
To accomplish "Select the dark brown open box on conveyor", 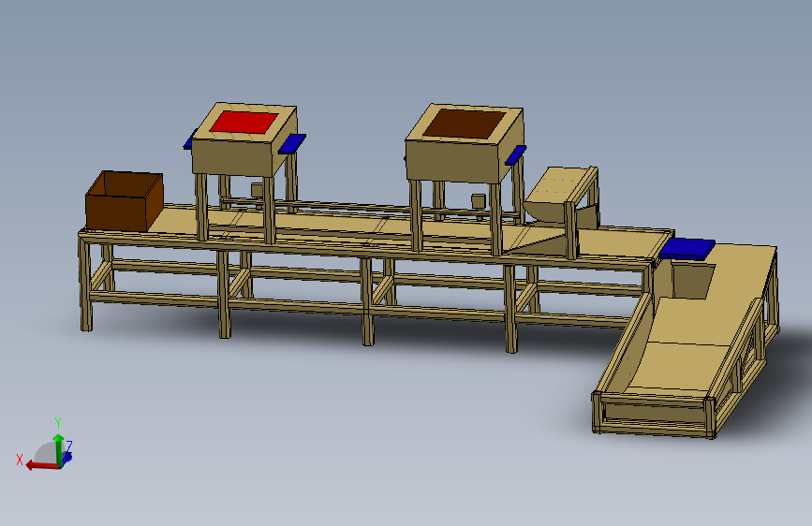I will pyautogui.click(x=125, y=201).
